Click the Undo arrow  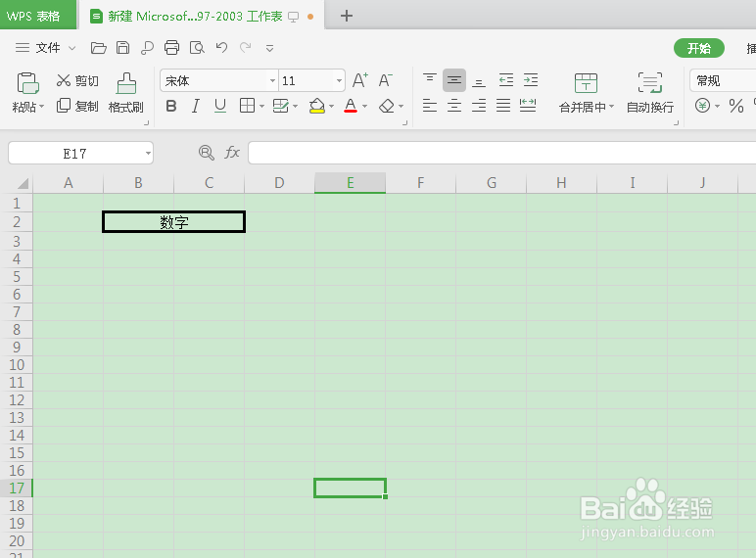click(221, 47)
